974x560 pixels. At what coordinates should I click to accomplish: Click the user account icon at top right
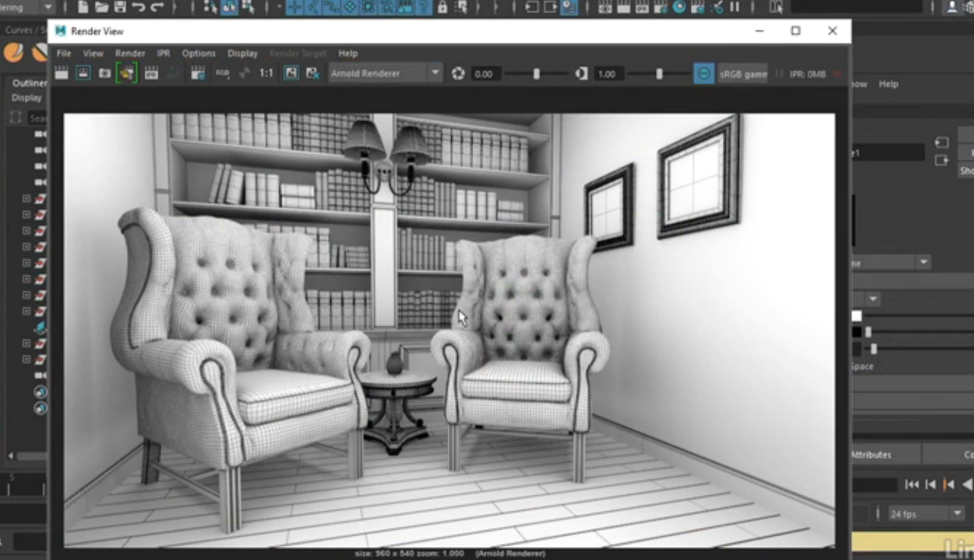(x=952, y=8)
